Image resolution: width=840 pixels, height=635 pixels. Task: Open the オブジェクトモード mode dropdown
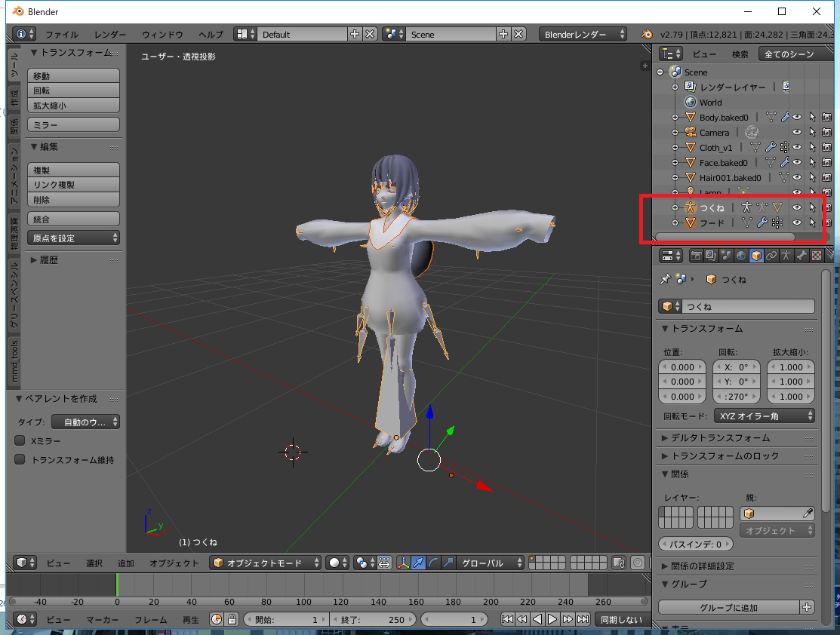[265, 563]
